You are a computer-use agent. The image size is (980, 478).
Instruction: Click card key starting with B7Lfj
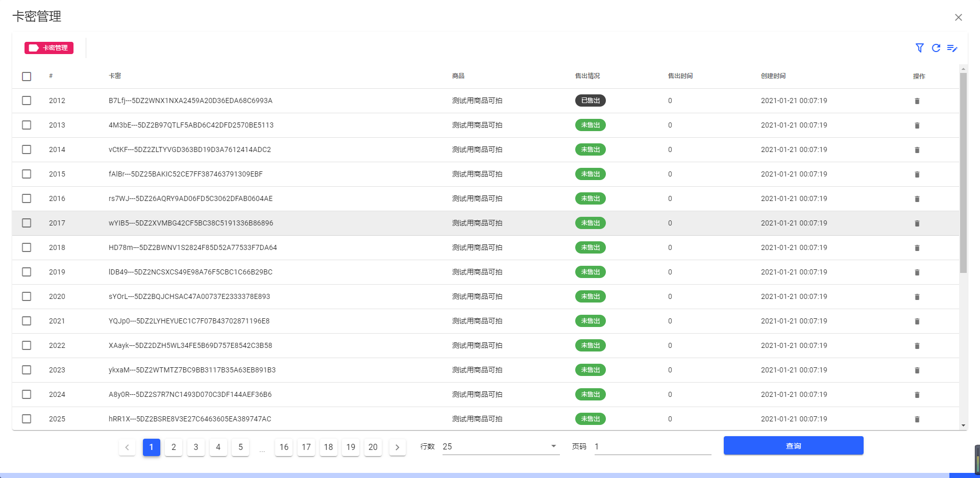click(190, 100)
